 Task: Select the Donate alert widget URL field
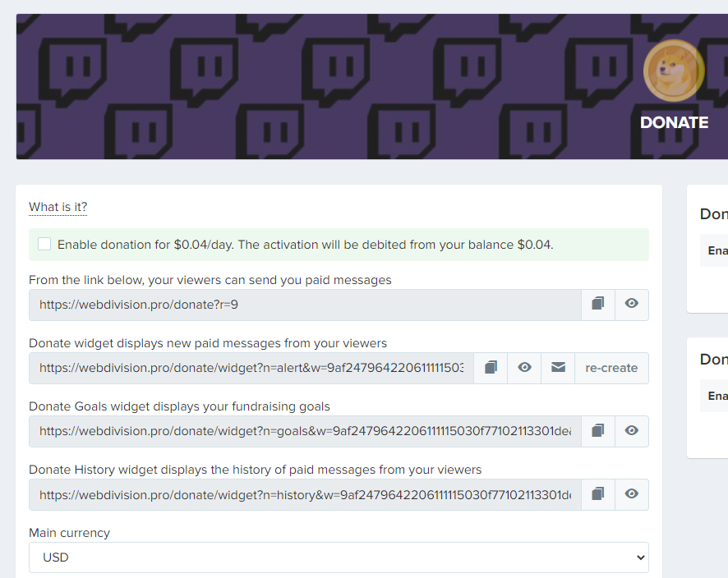coord(251,368)
